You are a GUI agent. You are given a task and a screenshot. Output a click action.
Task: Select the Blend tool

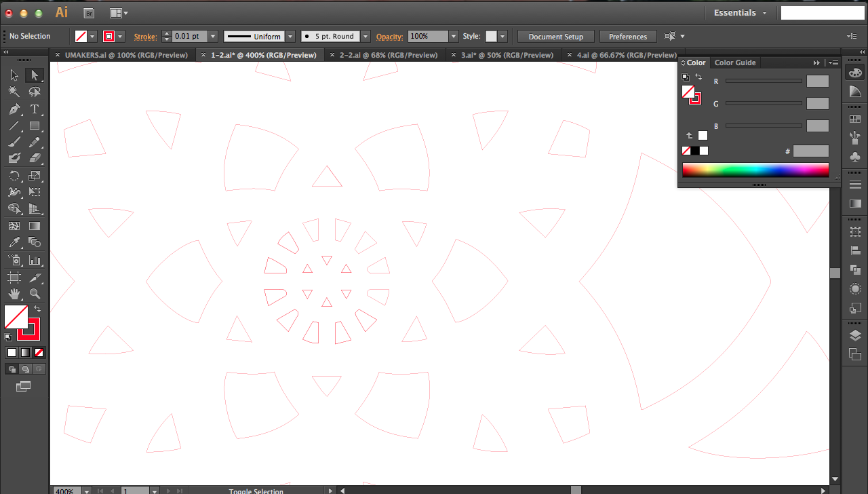34,243
